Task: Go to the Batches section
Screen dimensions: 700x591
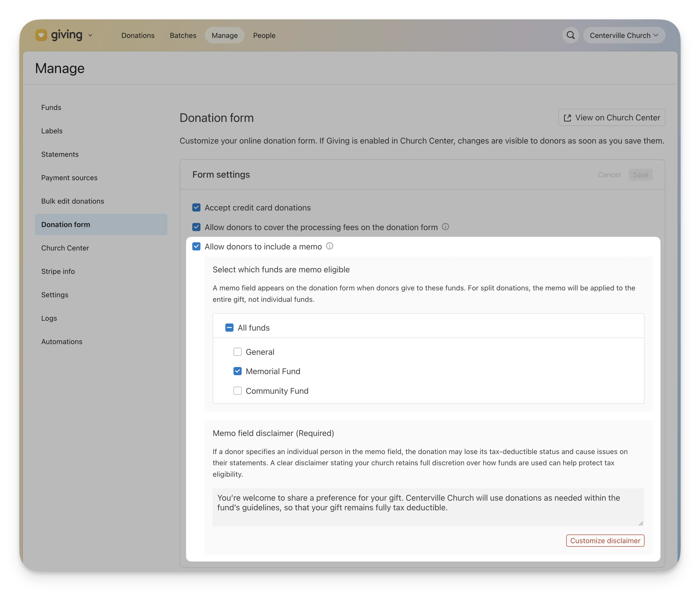Action: 183,35
